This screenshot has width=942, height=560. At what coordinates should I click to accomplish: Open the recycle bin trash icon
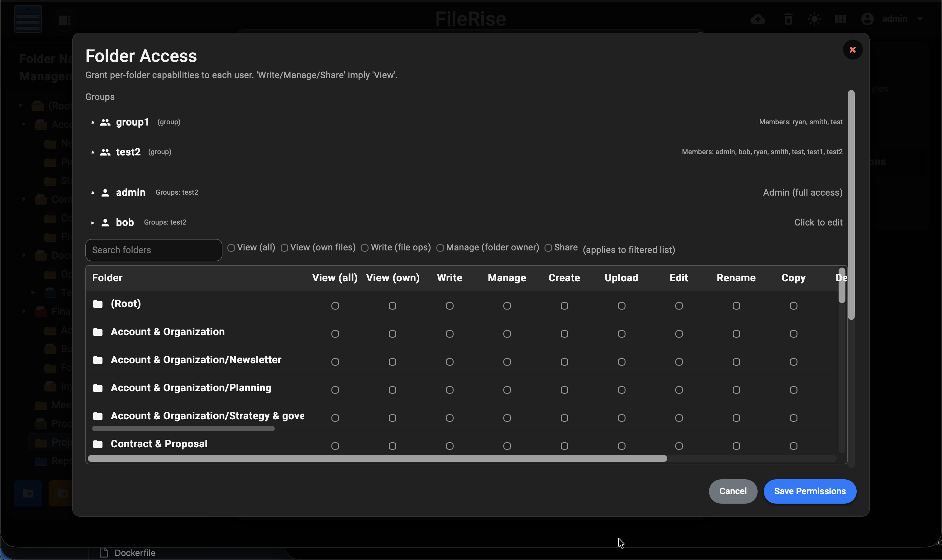[788, 19]
